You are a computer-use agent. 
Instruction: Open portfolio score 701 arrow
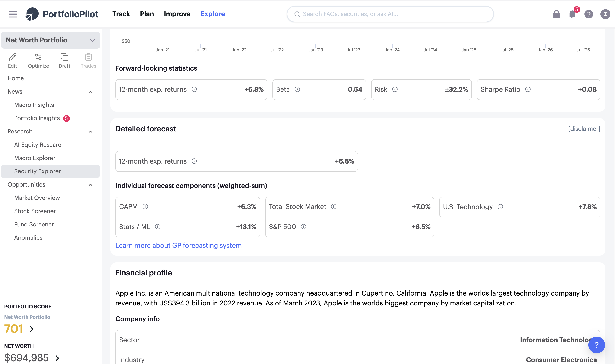[31, 329]
